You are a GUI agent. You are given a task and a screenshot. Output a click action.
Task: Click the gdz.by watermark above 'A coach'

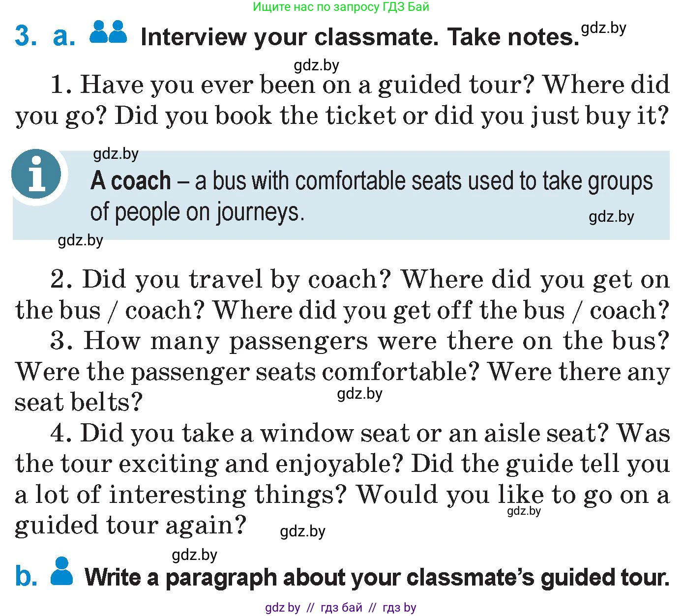click(116, 154)
